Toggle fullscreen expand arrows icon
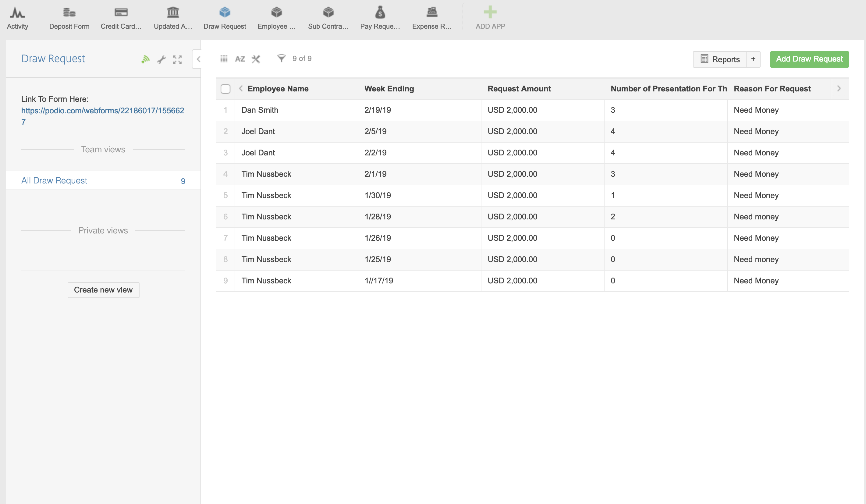 [x=177, y=59]
